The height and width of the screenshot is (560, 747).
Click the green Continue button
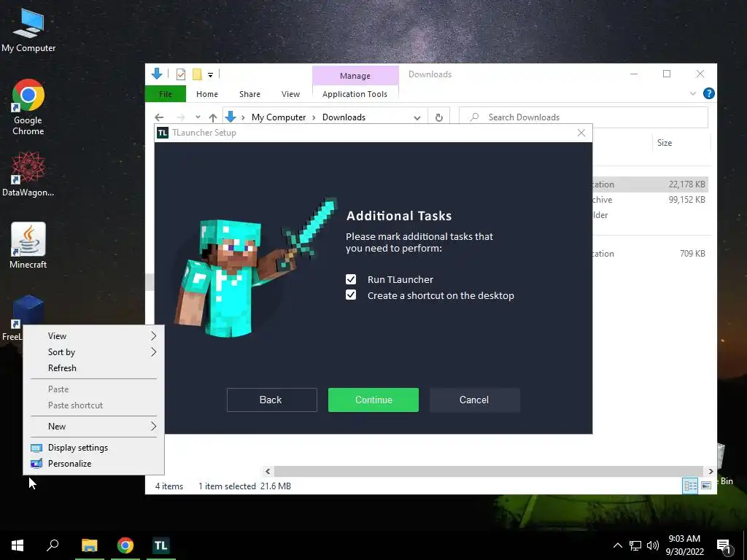click(x=373, y=400)
